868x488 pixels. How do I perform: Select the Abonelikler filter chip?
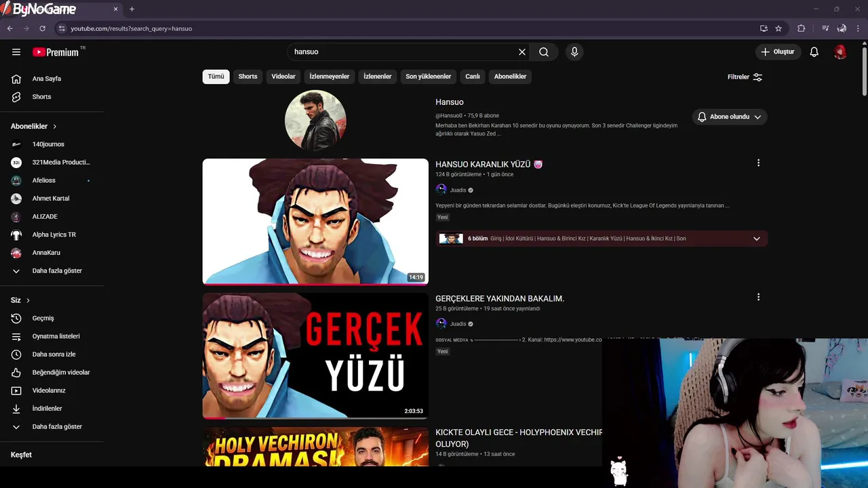[510, 77]
